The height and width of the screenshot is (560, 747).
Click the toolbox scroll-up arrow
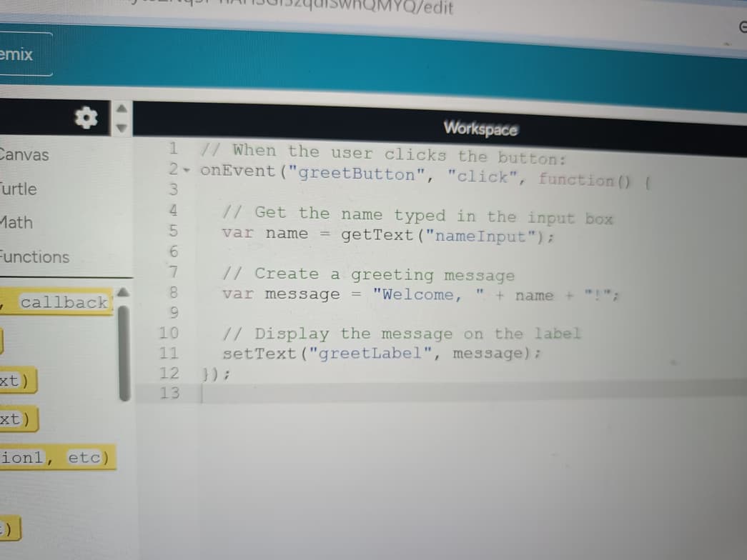click(122, 109)
